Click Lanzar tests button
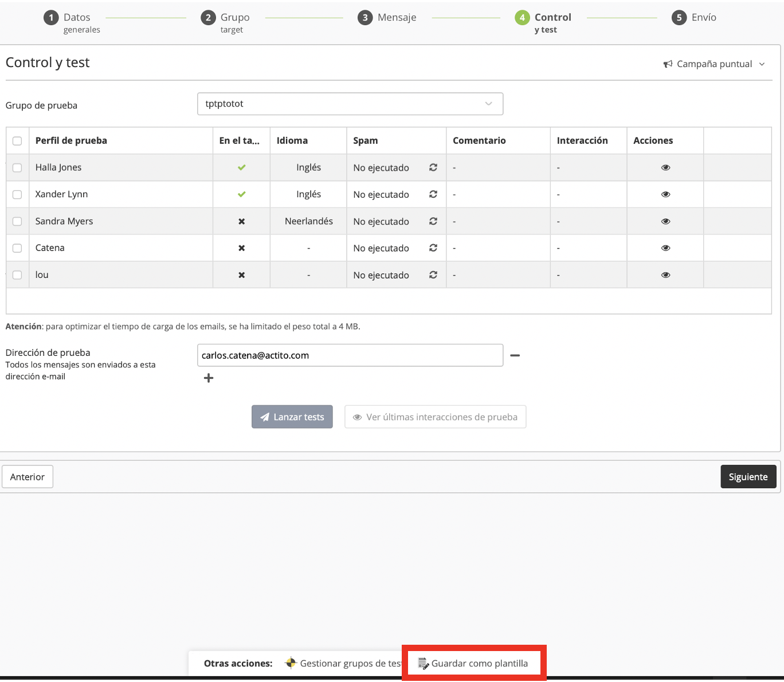This screenshot has height=682, width=784. click(x=292, y=417)
